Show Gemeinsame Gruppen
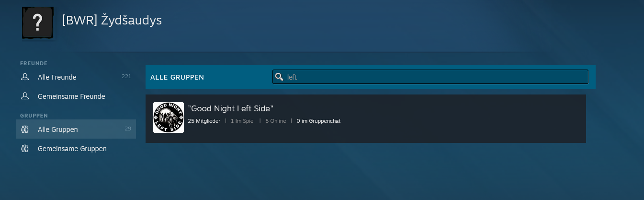This screenshot has width=644, height=200. click(x=72, y=149)
